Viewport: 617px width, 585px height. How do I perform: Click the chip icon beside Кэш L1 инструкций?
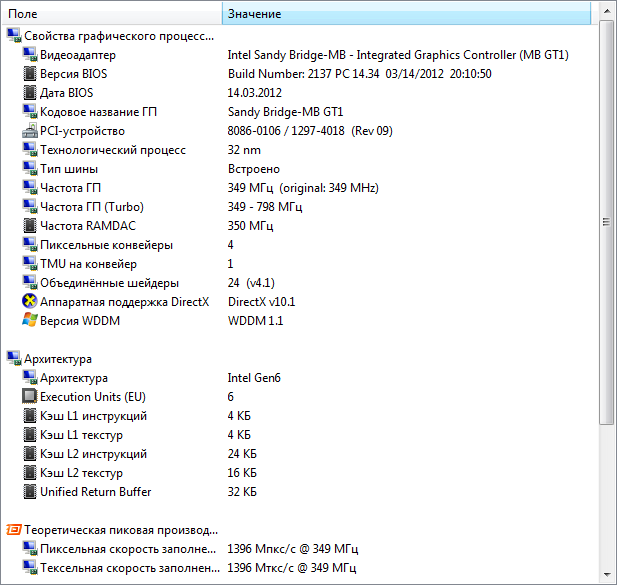(x=30, y=415)
